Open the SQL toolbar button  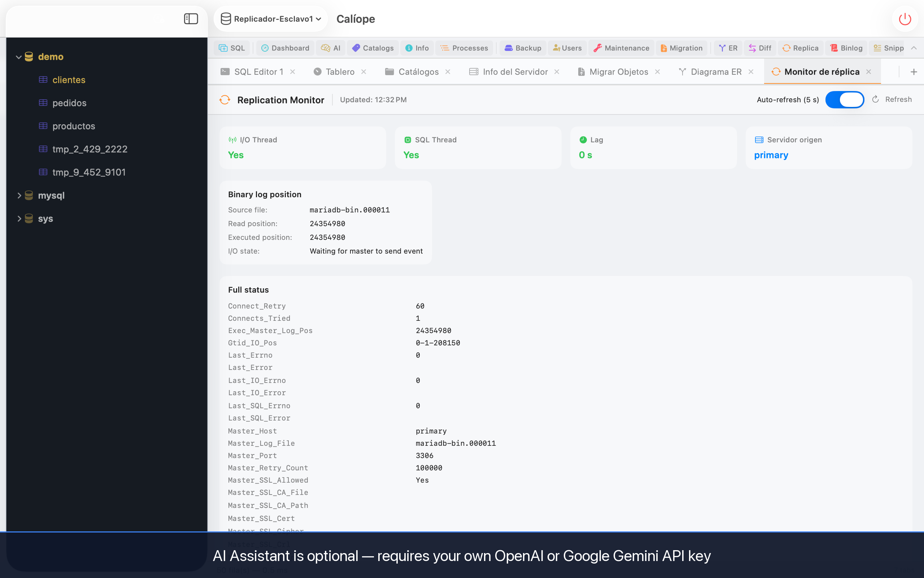pos(232,48)
